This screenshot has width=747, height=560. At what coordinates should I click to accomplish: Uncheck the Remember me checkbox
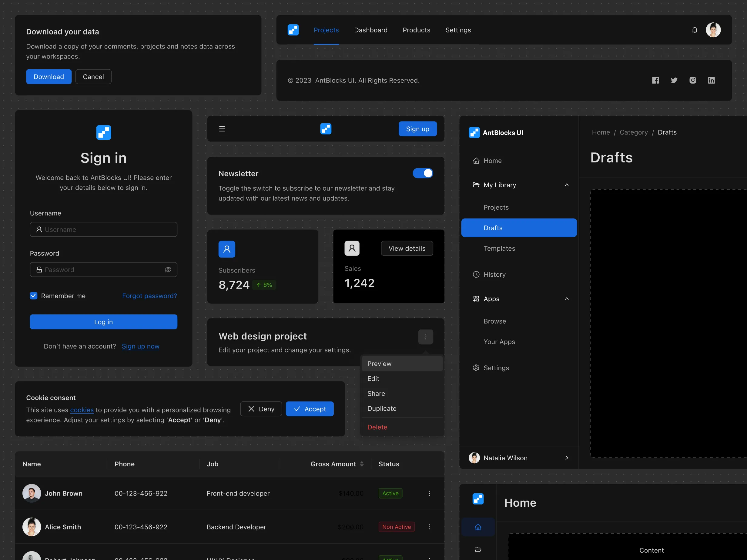[x=33, y=295]
